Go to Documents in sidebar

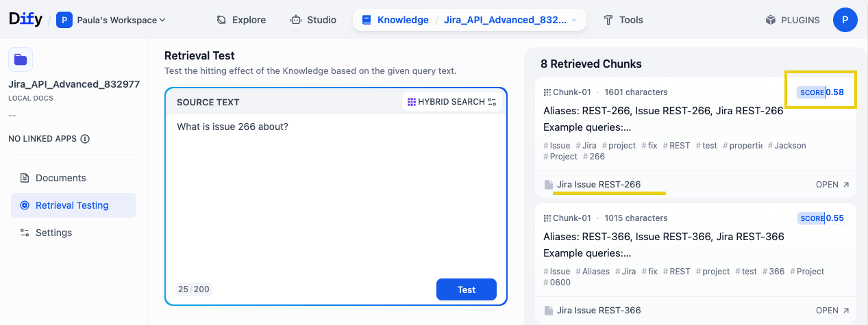coord(73,178)
